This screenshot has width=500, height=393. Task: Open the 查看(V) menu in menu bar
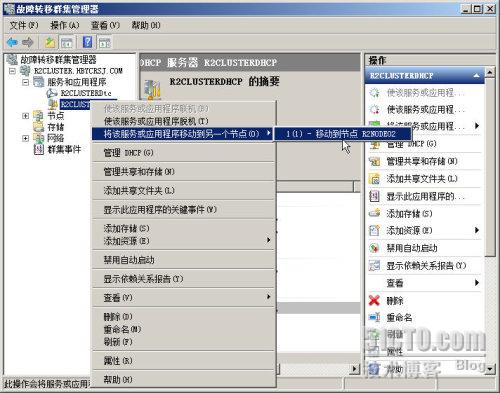(x=105, y=25)
